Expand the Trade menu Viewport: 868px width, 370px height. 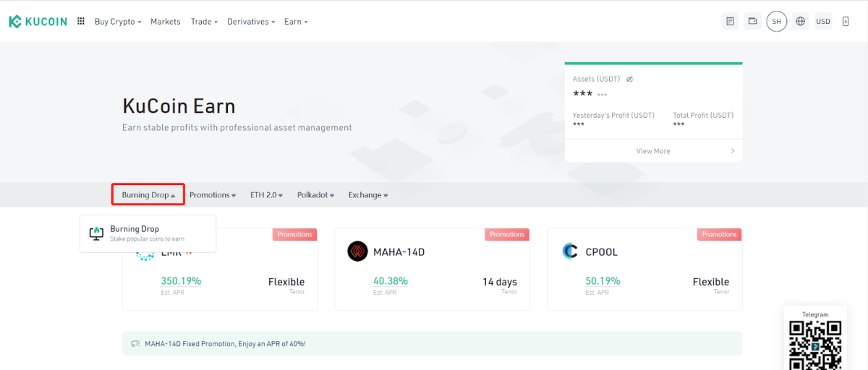(204, 22)
